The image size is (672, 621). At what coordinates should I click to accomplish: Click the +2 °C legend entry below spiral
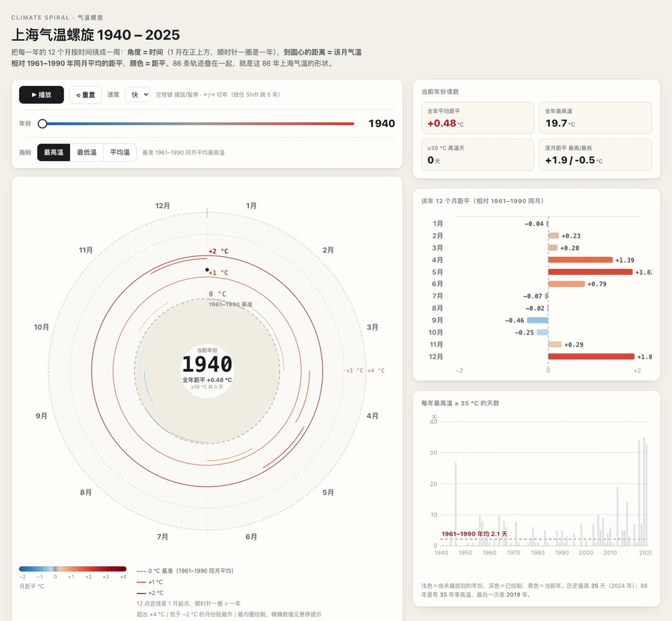pyautogui.click(x=150, y=593)
